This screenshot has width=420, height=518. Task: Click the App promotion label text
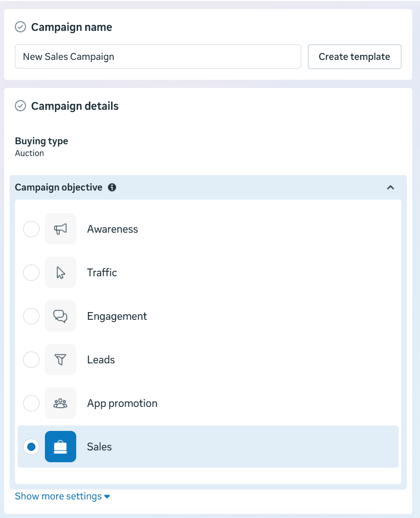click(x=122, y=403)
